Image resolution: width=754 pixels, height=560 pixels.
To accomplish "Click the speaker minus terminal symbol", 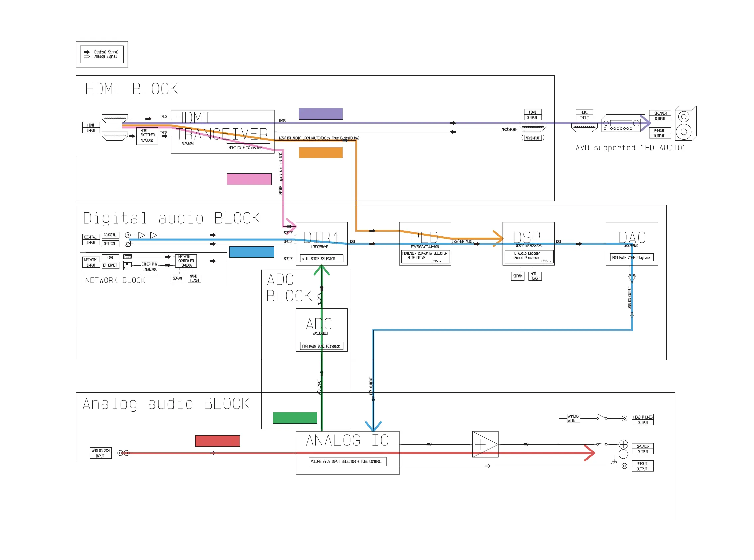I will [623, 454].
